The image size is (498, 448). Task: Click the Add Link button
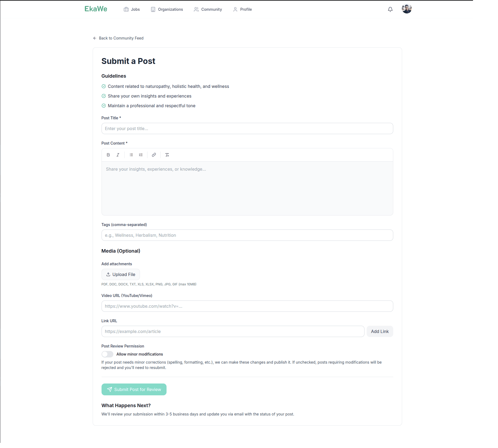pos(380,331)
